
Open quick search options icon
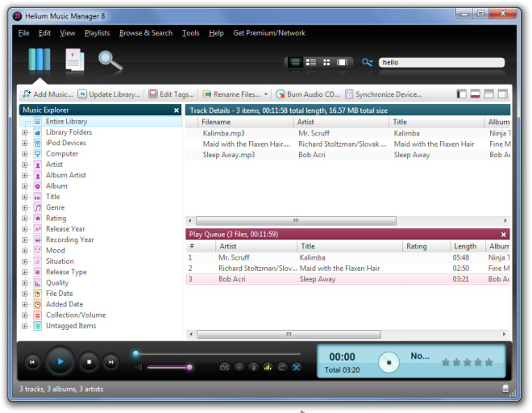pyautogui.click(x=367, y=62)
